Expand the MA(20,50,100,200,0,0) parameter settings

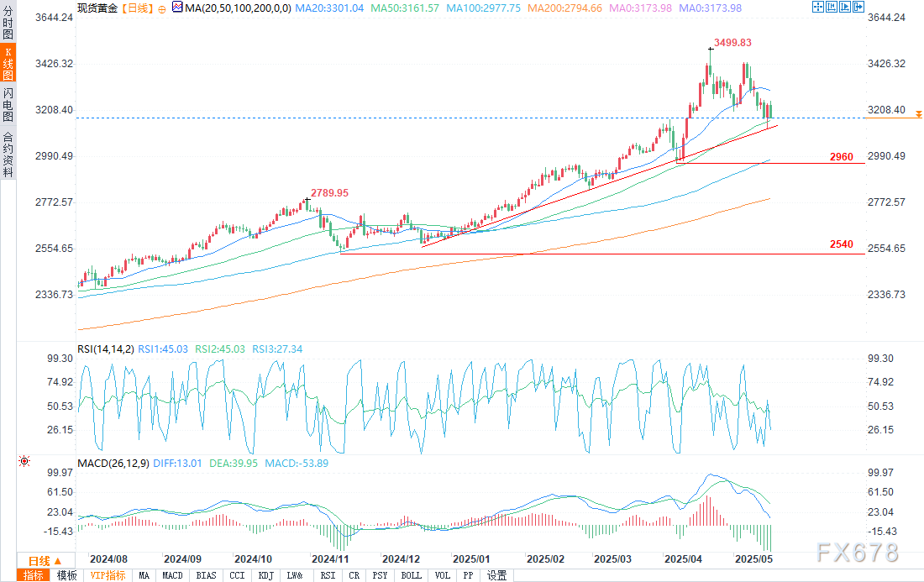click(238, 8)
